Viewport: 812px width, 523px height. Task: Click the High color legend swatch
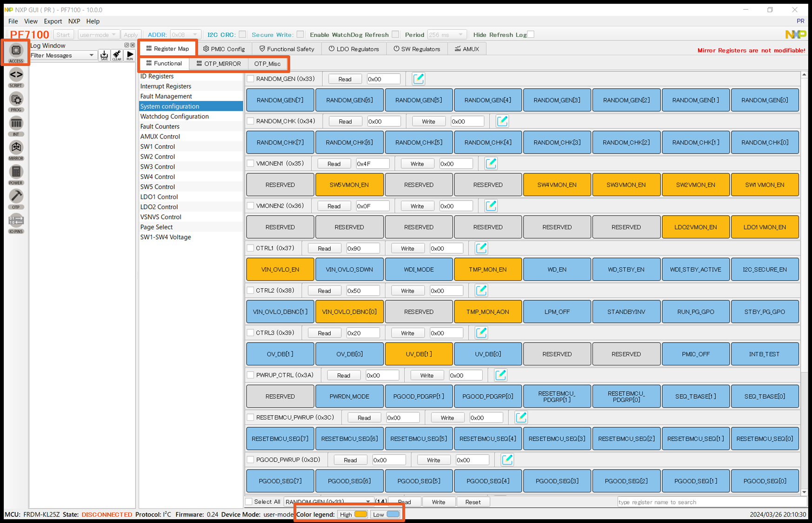click(x=360, y=514)
